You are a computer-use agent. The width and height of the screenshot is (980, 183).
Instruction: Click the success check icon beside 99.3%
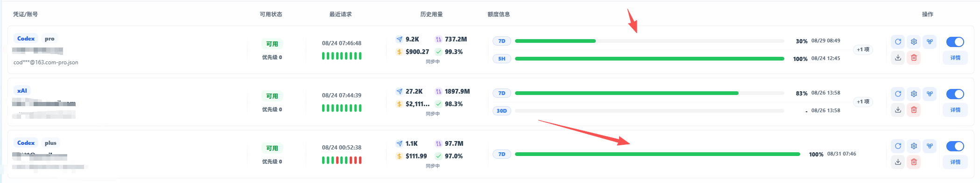click(438, 52)
